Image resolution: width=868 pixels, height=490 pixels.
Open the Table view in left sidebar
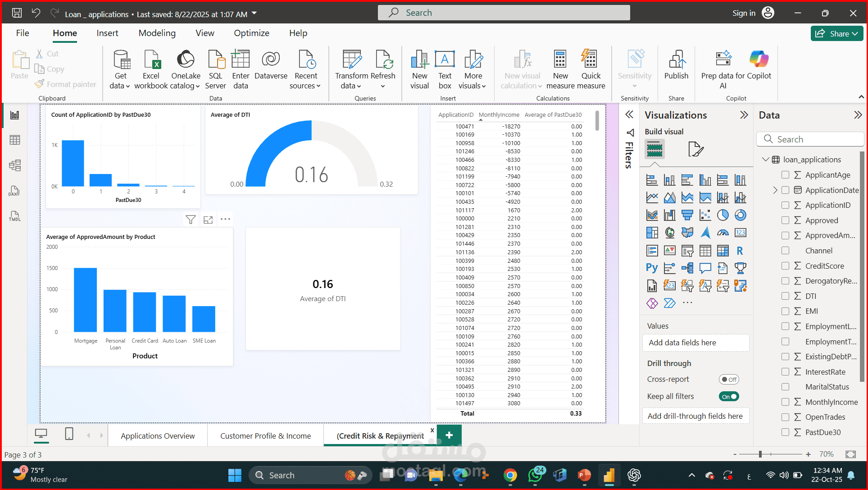click(x=15, y=140)
